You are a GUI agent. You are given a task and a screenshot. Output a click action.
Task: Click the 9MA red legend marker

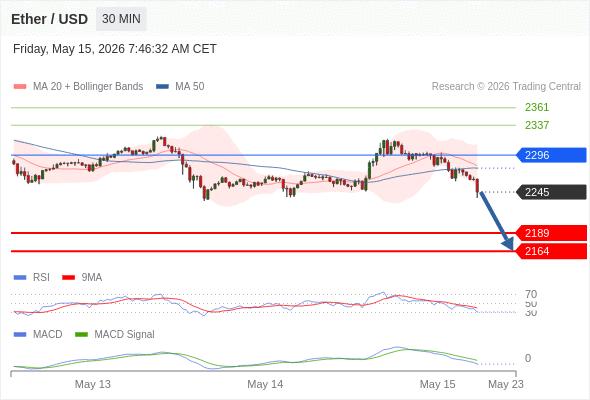(x=68, y=278)
